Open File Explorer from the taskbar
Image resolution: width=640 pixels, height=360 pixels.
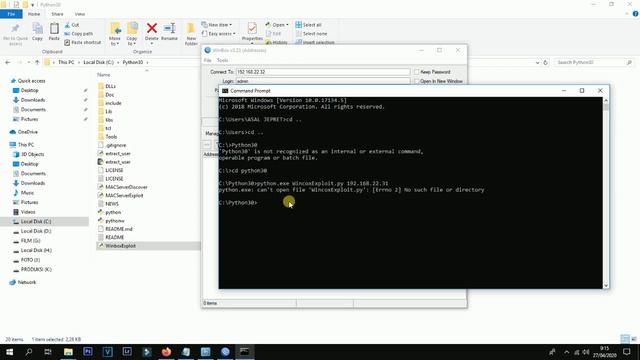click(68, 351)
